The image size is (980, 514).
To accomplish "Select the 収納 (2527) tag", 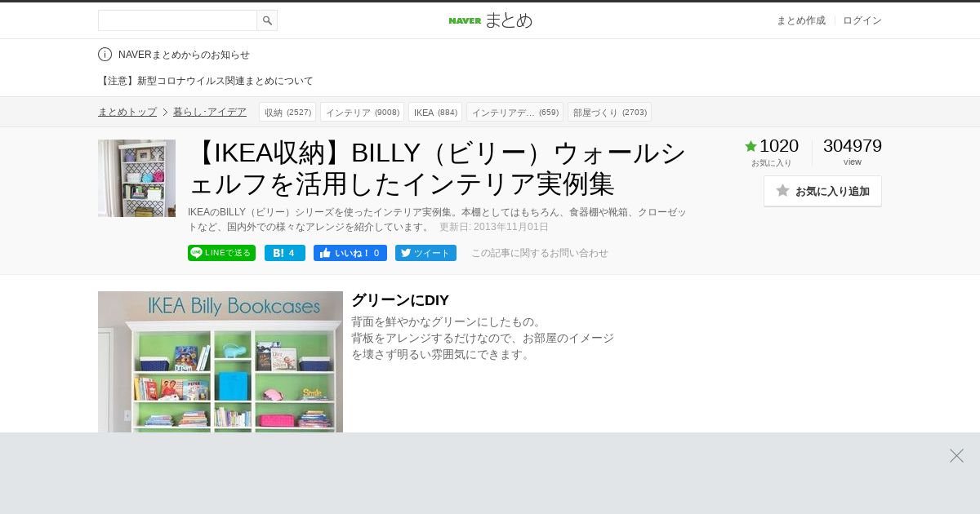I will [x=287, y=112].
